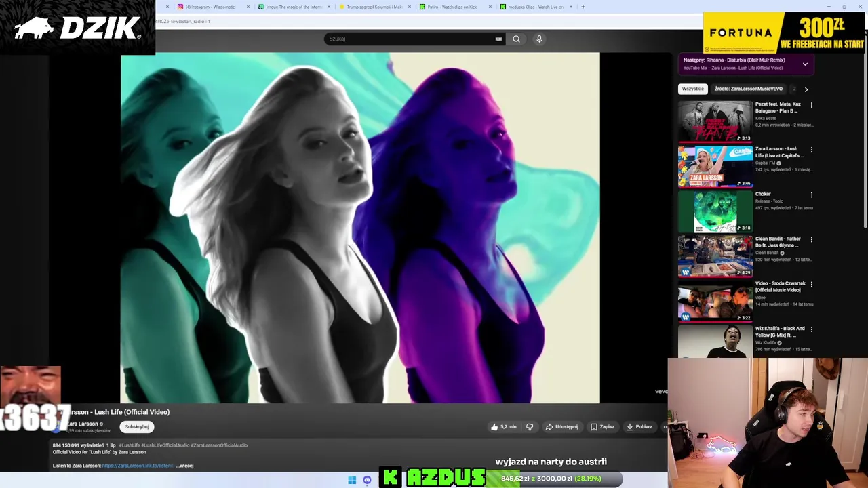
Task: Open options for Zara Larsson Live at Capital's
Action: click(x=811, y=150)
